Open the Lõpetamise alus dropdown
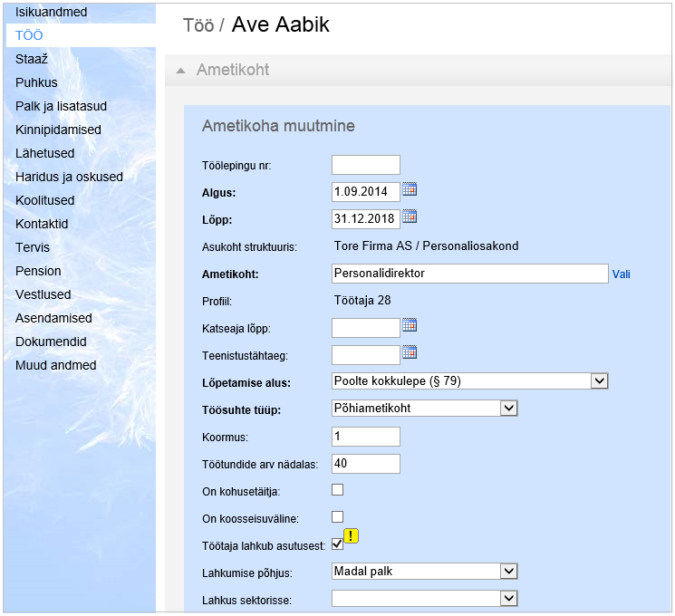 (598, 381)
